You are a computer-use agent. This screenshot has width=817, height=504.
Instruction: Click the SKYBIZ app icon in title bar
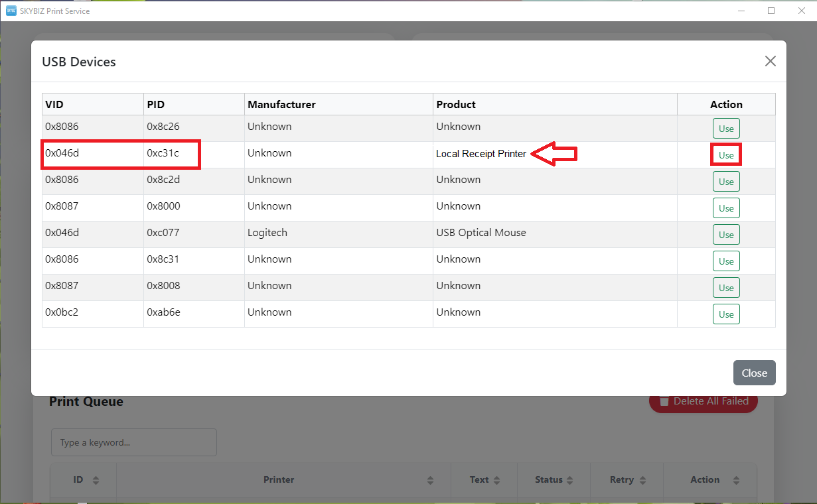[x=11, y=11]
